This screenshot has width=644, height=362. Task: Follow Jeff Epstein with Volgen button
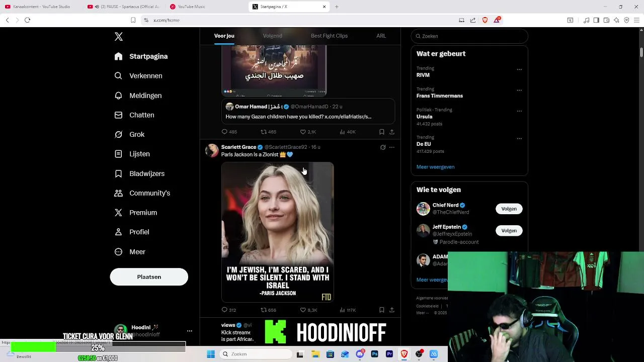509,230
